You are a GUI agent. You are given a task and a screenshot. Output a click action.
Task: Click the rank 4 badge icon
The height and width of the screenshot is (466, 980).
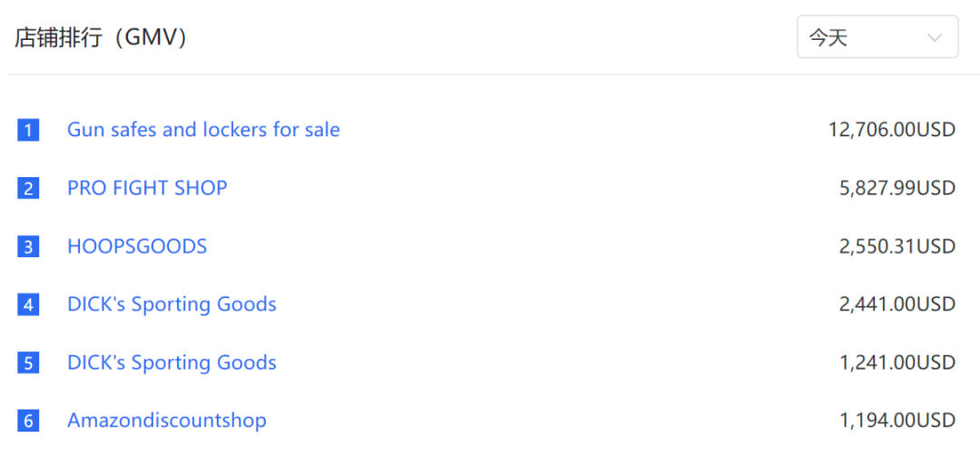[28, 304]
